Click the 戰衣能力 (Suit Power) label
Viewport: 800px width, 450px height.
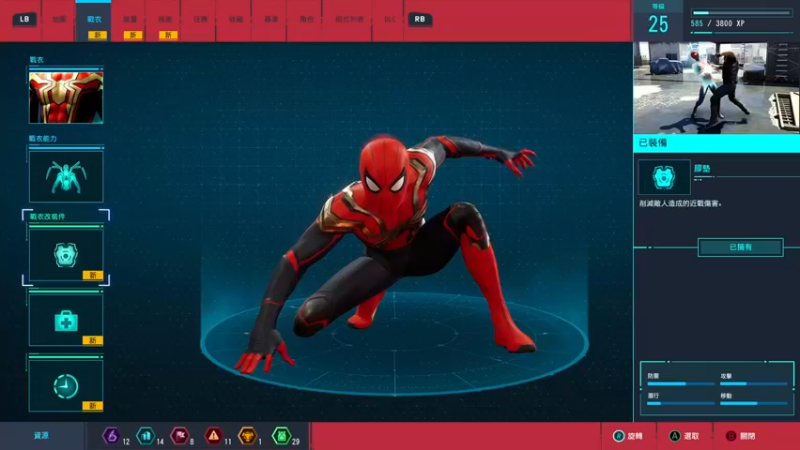click(43, 139)
